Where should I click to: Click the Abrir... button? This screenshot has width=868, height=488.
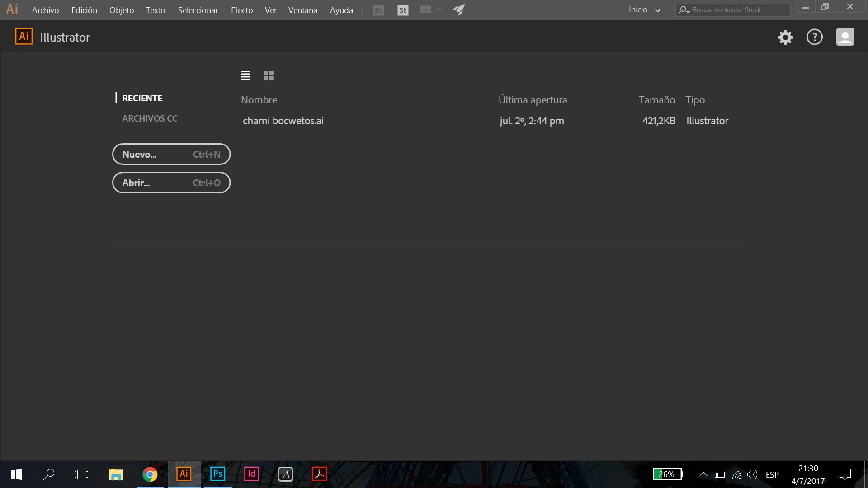[x=171, y=183]
